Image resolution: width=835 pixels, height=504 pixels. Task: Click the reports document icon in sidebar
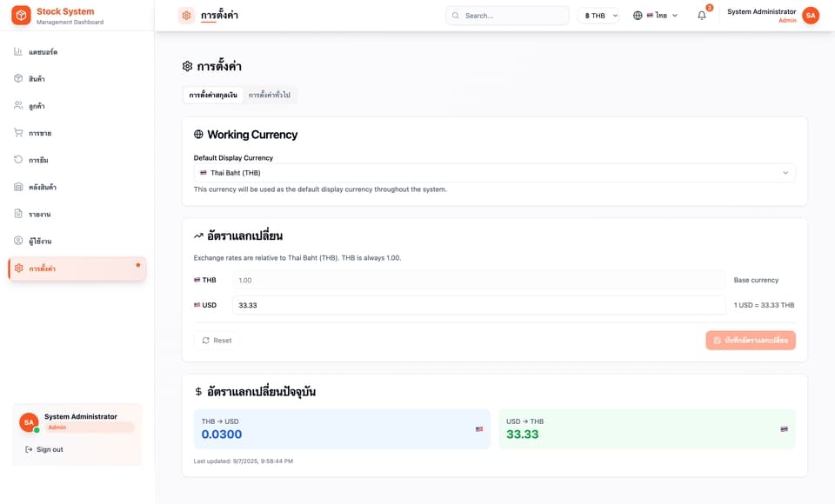click(x=18, y=214)
